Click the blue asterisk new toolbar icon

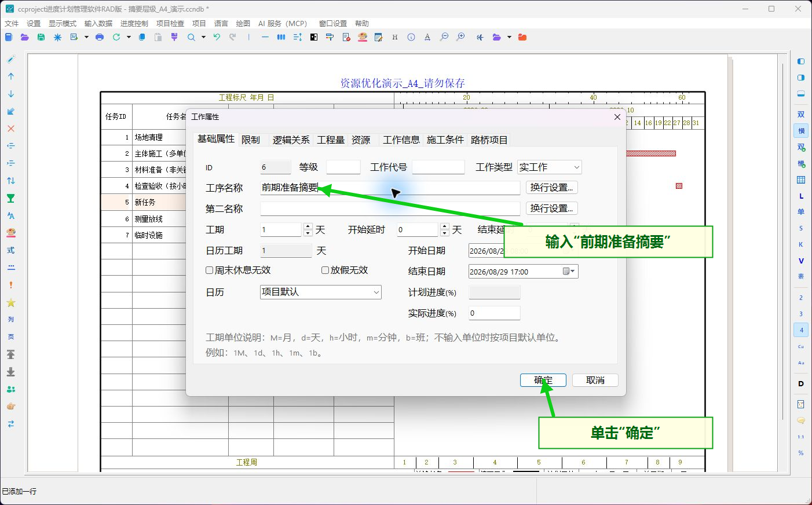[x=57, y=37]
